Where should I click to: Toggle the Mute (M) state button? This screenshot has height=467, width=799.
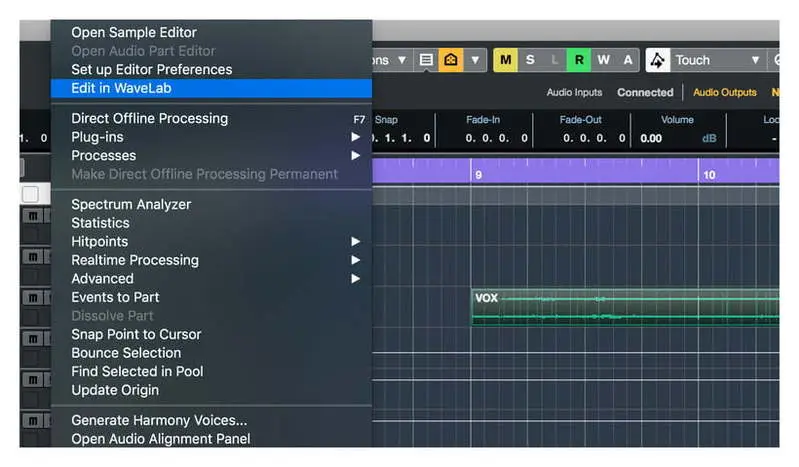tap(506, 60)
